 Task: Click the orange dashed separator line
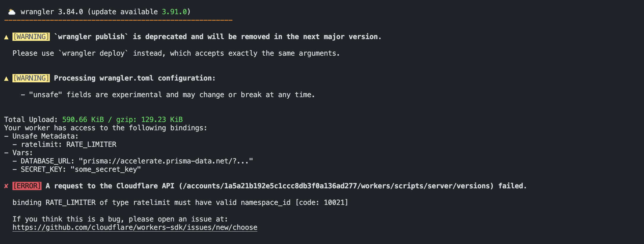pos(118,20)
